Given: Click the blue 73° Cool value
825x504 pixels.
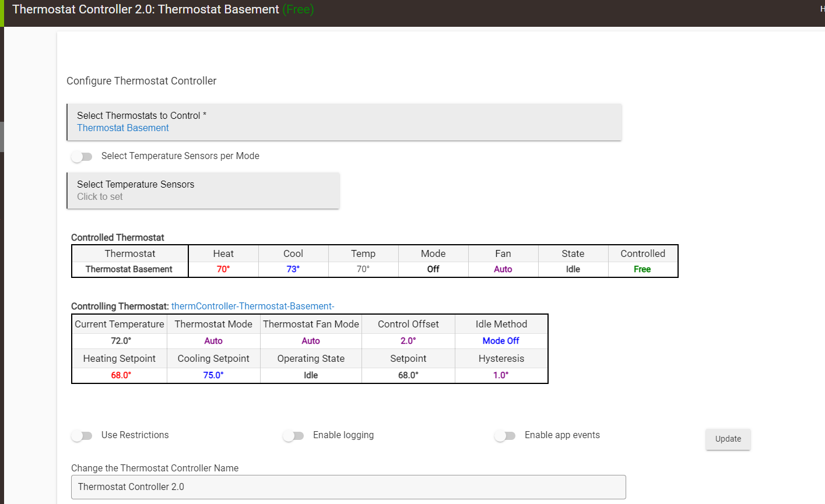Looking at the screenshot, I should pos(293,269).
